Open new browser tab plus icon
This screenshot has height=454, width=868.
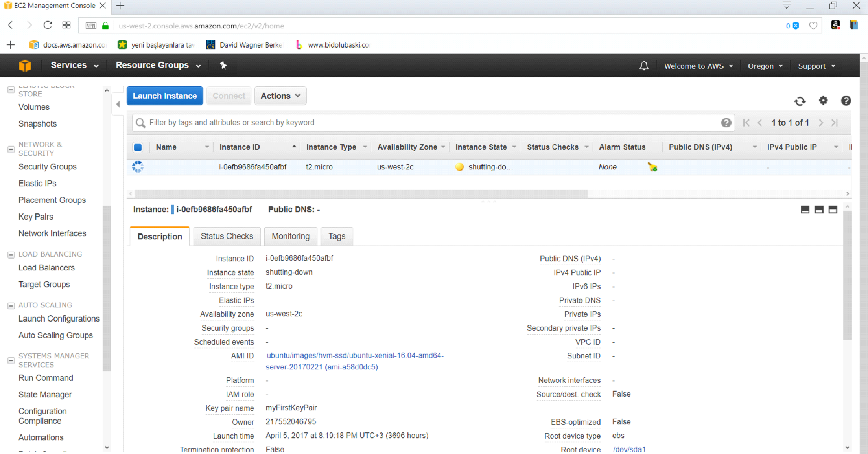(120, 6)
